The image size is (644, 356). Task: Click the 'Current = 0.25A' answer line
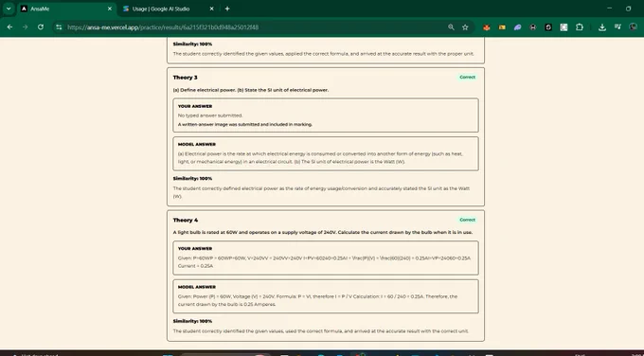tap(195, 266)
